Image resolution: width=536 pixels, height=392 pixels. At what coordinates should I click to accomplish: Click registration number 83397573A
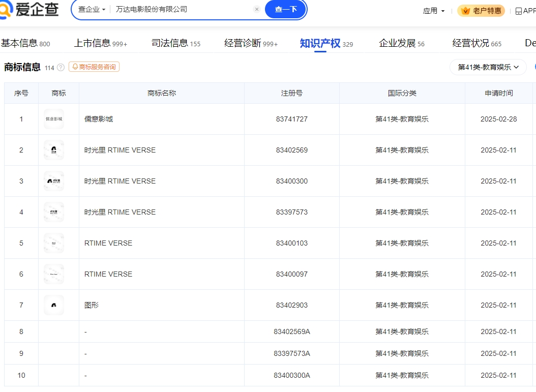[x=291, y=353]
